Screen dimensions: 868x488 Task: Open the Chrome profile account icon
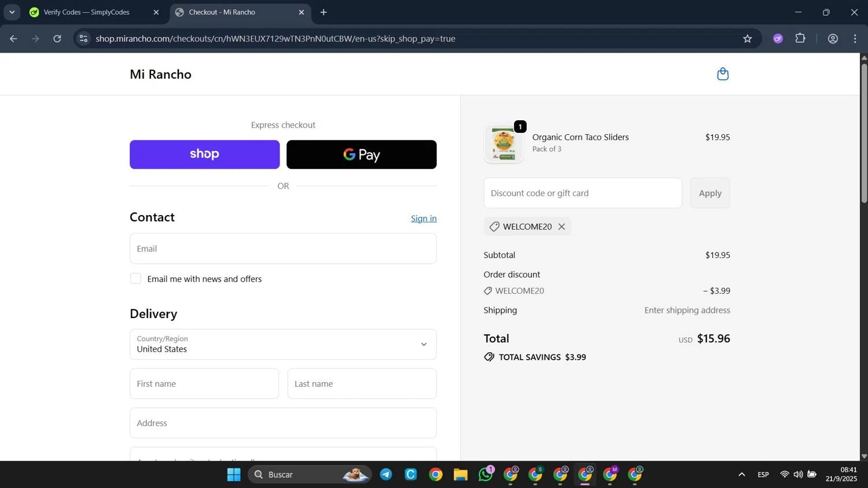(x=833, y=39)
